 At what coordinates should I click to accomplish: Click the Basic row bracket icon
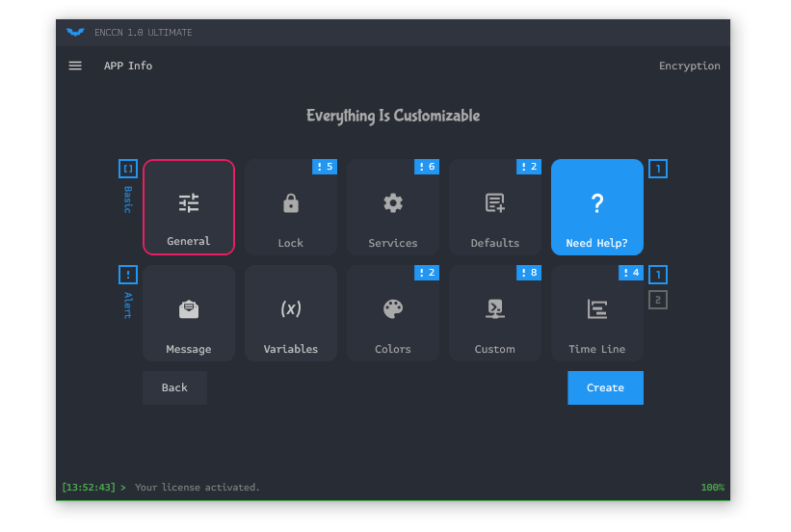coord(128,169)
